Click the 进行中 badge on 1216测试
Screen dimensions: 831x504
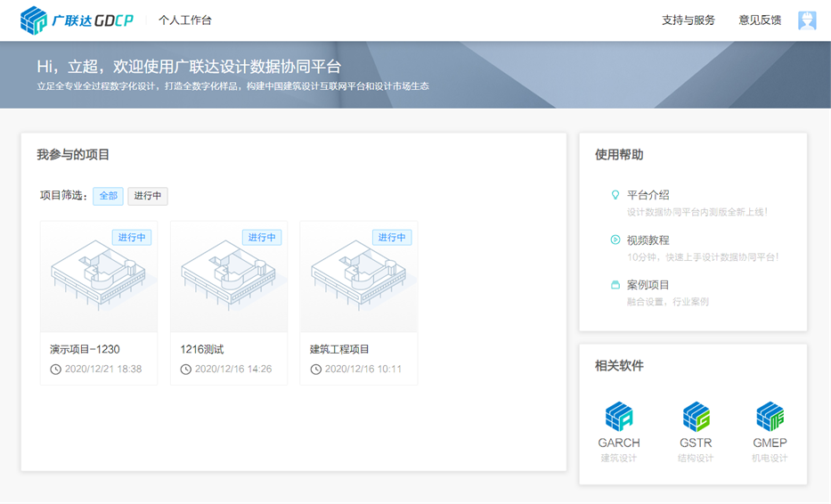262,238
